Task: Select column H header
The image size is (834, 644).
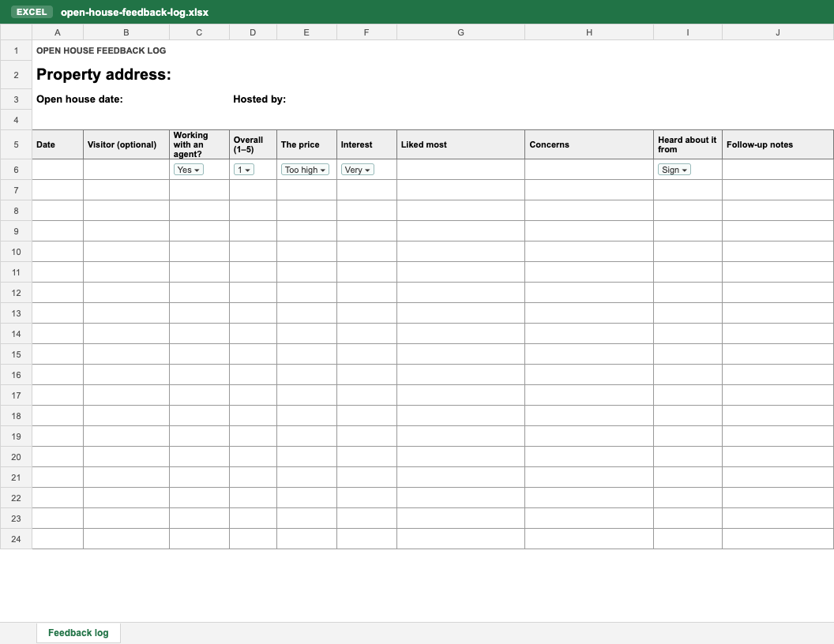Action: [x=589, y=32]
